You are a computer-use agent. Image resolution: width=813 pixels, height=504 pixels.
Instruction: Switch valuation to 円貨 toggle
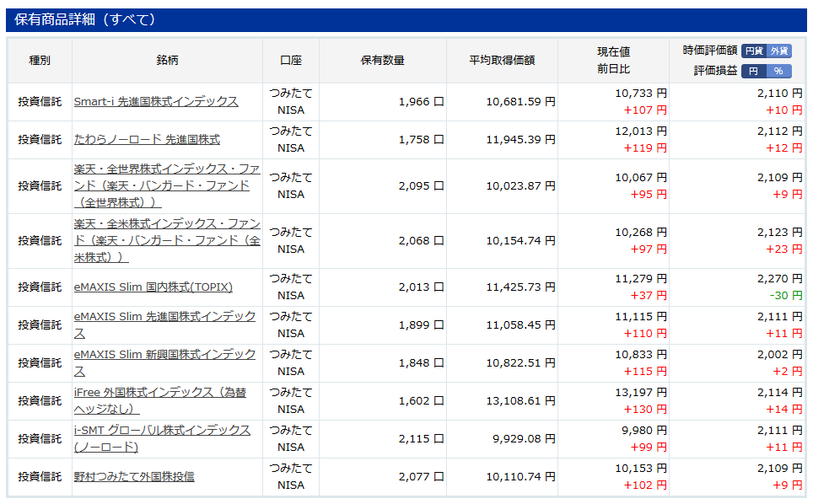tap(754, 51)
